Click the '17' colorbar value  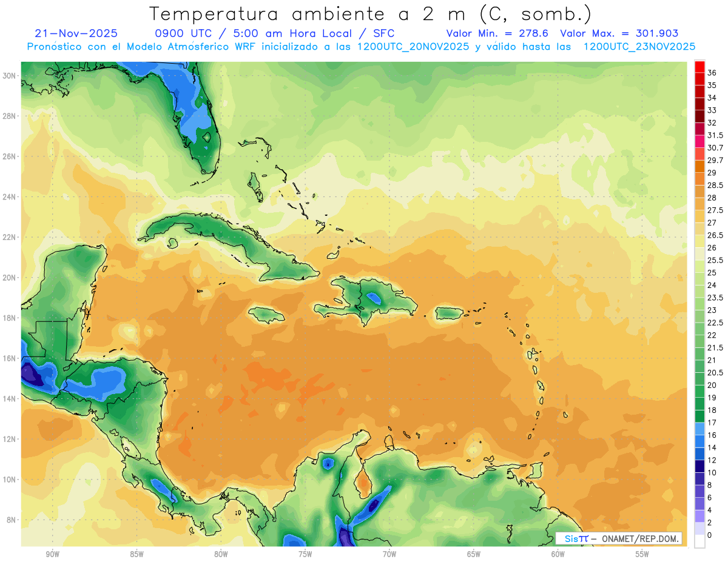point(712,423)
